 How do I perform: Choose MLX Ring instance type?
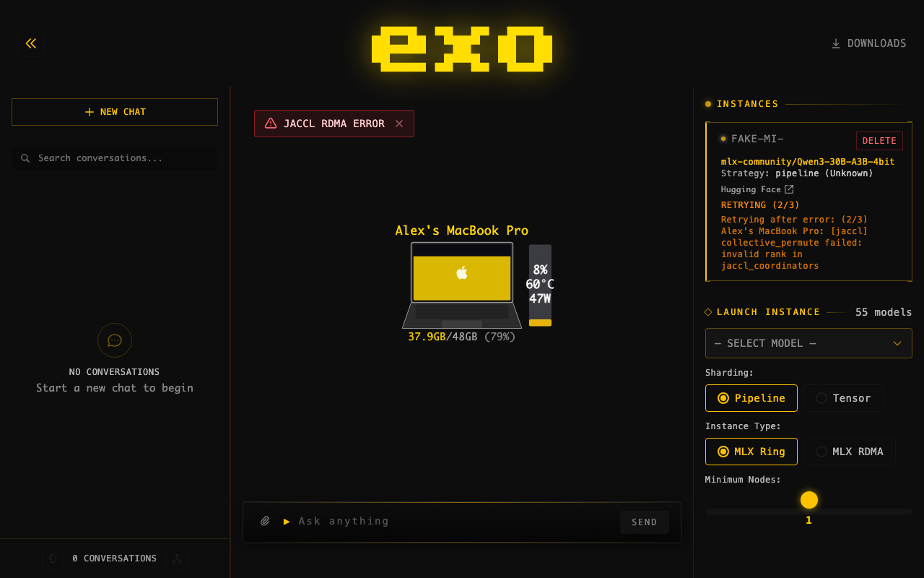point(751,452)
